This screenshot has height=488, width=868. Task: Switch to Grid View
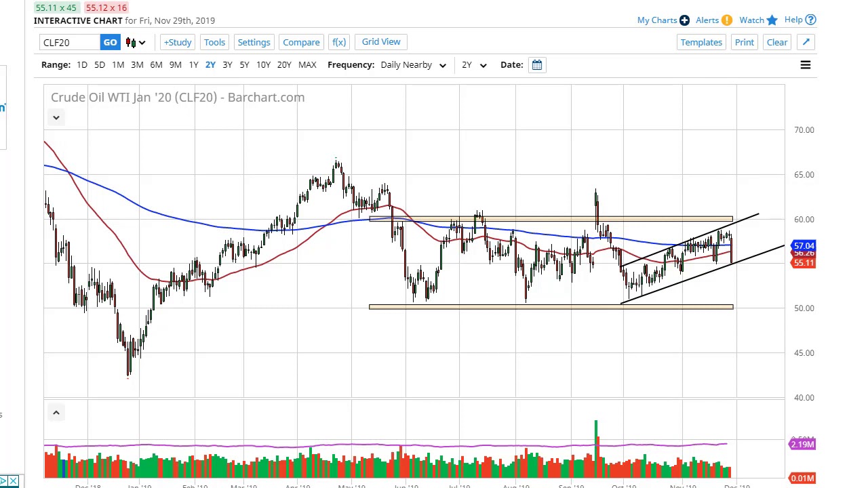pyautogui.click(x=381, y=42)
